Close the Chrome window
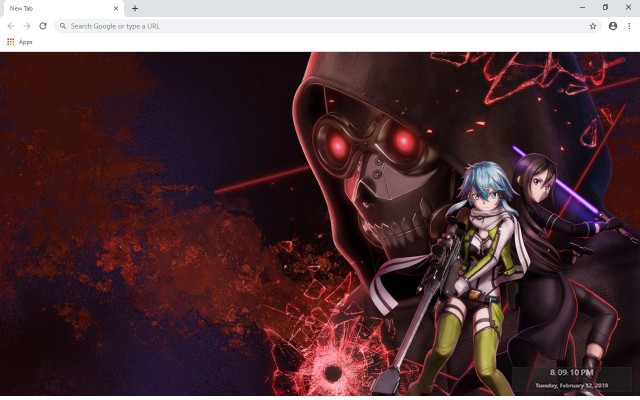Image resolution: width=640 pixels, height=400 pixels. (628, 7)
